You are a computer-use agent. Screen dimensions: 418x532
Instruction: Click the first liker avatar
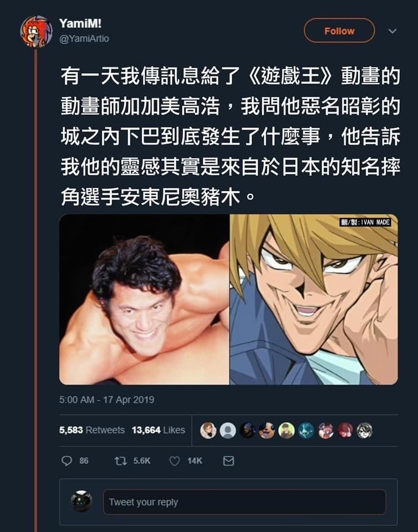[208, 430]
